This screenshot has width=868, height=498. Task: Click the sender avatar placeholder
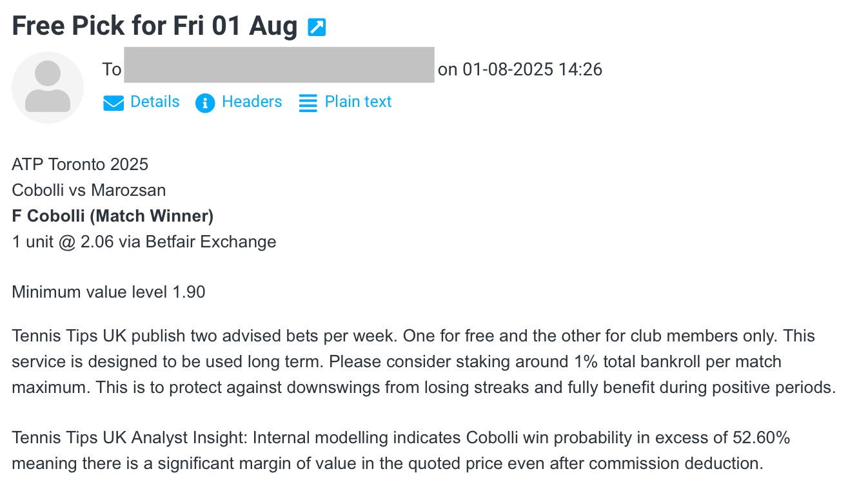tap(48, 88)
